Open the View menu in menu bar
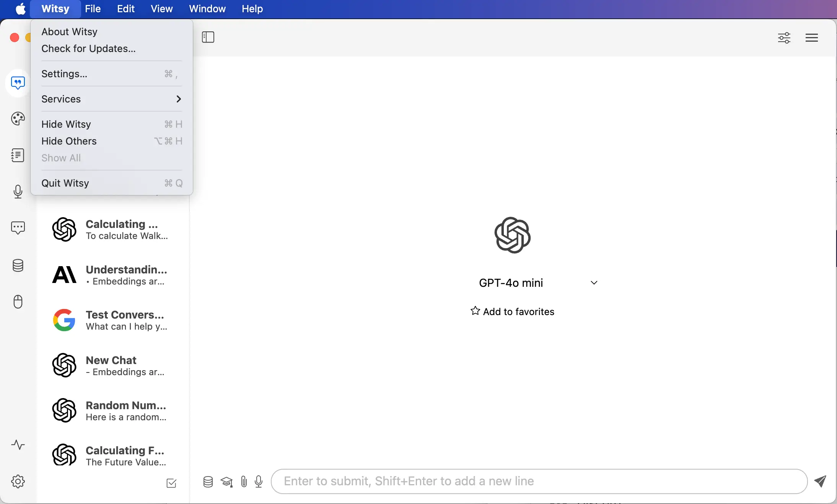 161,9
